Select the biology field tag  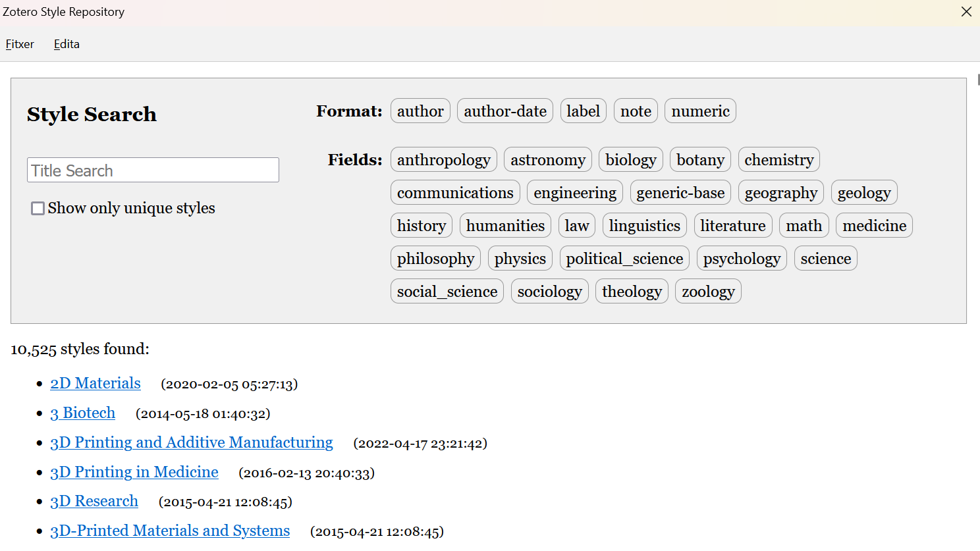[x=631, y=160]
